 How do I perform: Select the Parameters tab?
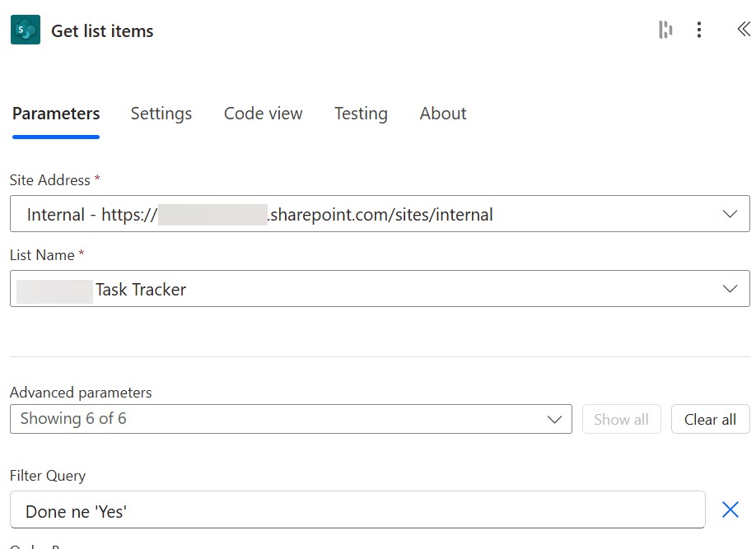pyautogui.click(x=55, y=114)
